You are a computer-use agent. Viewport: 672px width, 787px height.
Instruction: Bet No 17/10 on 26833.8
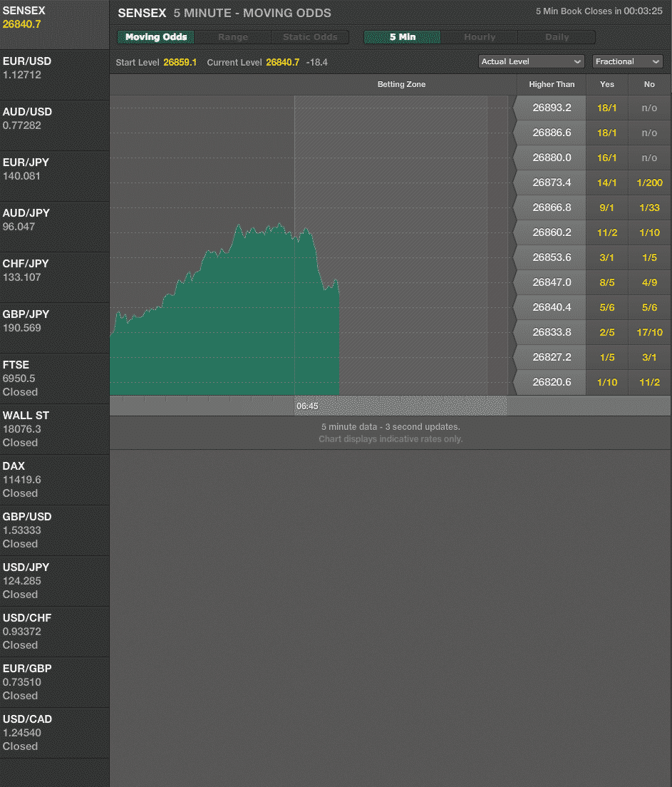tap(649, 332)
